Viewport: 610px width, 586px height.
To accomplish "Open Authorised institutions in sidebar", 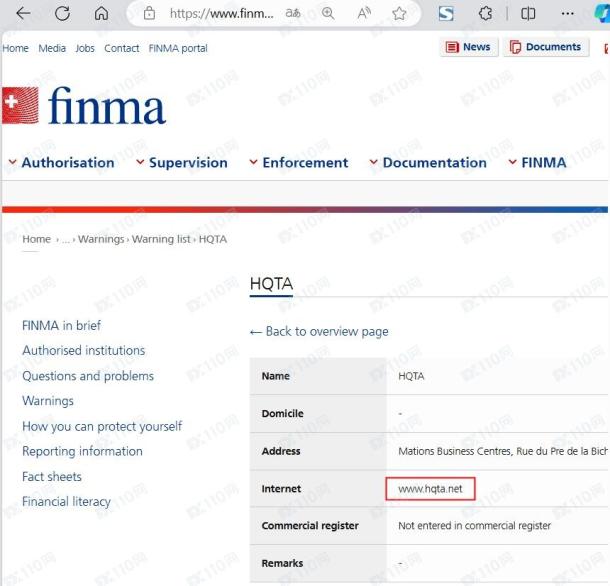I will 84,350.
